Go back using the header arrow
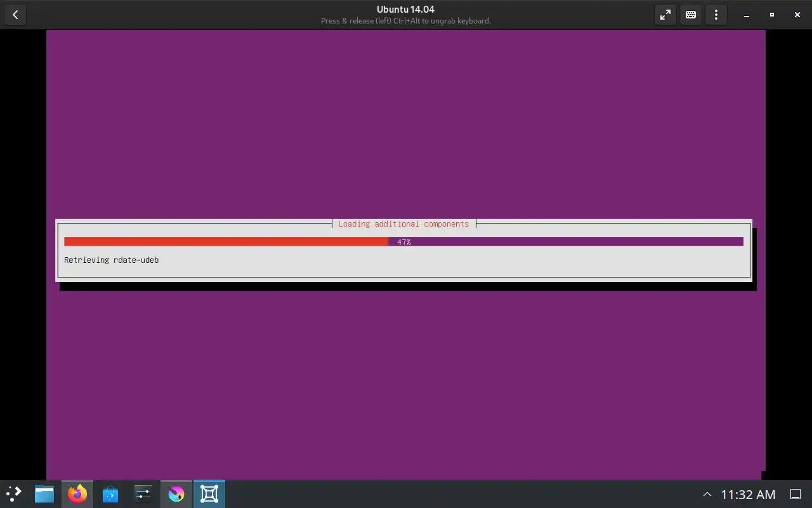Image resolution: width=812 pixels, height=508 pixels. (15, 15)
